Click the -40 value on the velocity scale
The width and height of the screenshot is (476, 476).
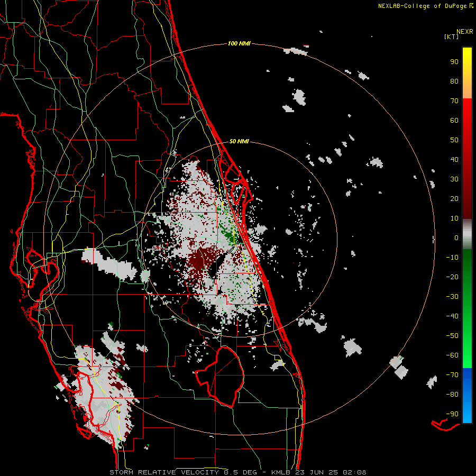click(x=452, y=316)
